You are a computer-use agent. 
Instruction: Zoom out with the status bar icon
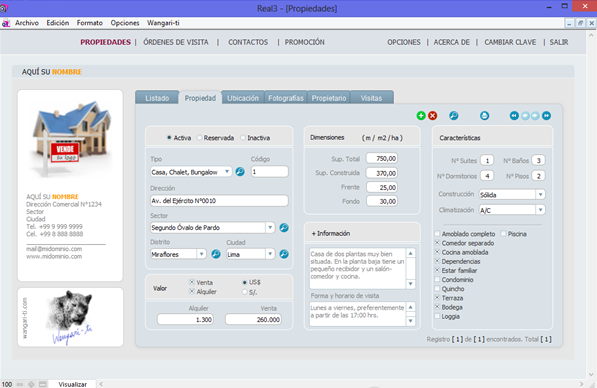coord(20,384)
